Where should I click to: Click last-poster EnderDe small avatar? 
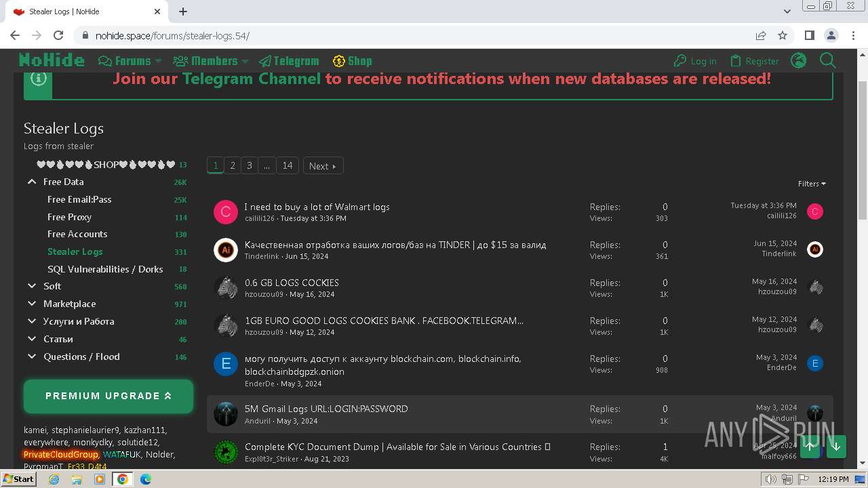[815, 363]
